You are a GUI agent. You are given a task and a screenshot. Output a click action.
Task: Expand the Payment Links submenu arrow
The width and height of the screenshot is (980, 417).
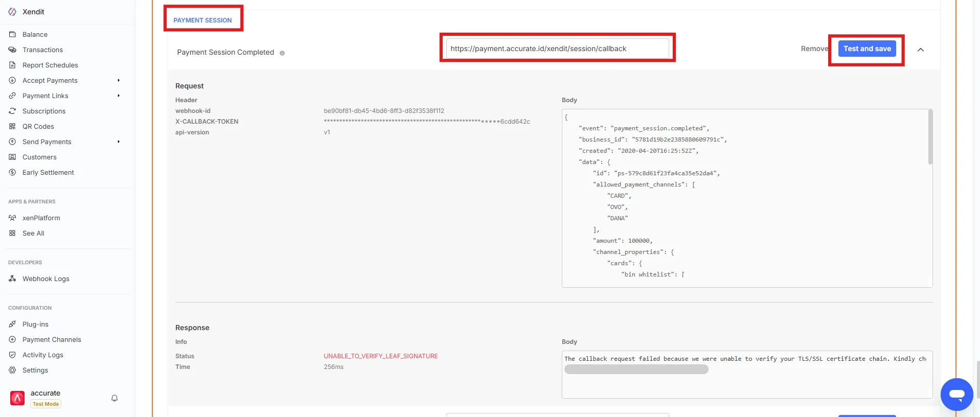pos(119,96)
